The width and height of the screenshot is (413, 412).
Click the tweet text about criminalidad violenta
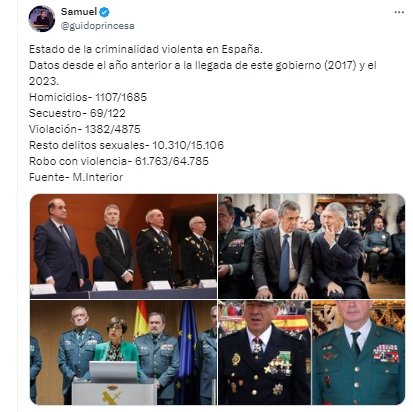146,49
